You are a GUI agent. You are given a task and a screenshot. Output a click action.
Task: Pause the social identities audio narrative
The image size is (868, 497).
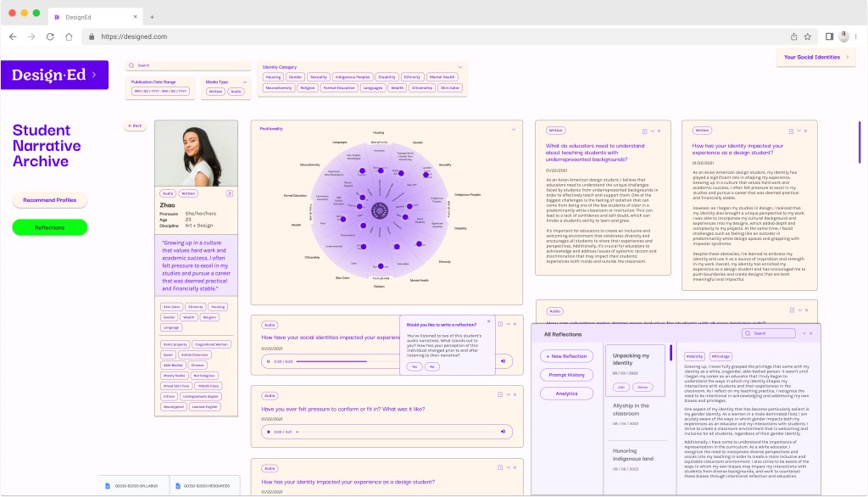pos(267,361)
